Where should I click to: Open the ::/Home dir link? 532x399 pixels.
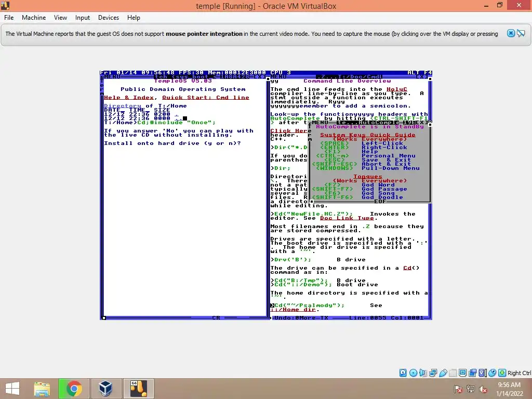[x=293, y=310]
